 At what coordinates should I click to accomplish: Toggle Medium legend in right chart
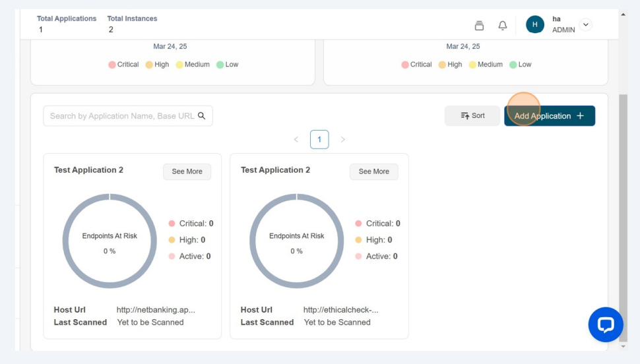pos(486,65)
